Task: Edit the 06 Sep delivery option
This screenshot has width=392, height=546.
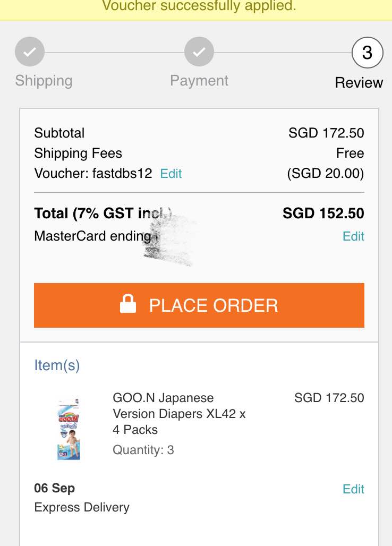Action: [353, 489]
